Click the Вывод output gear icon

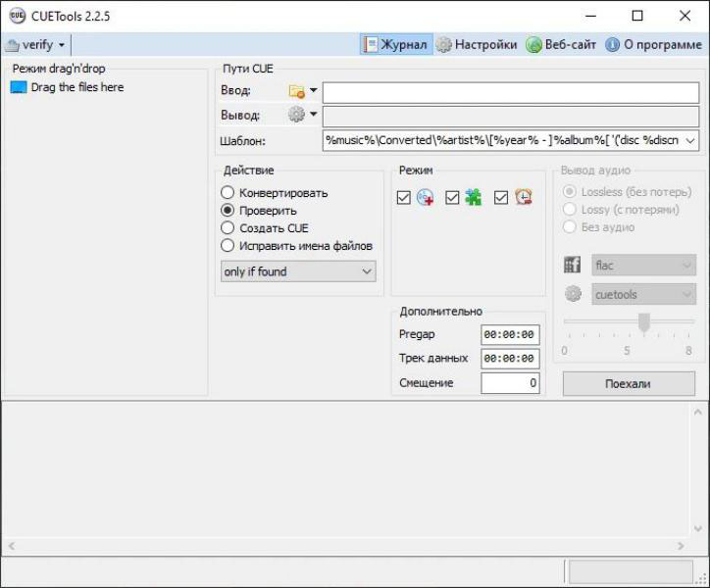tap(296, 114)
